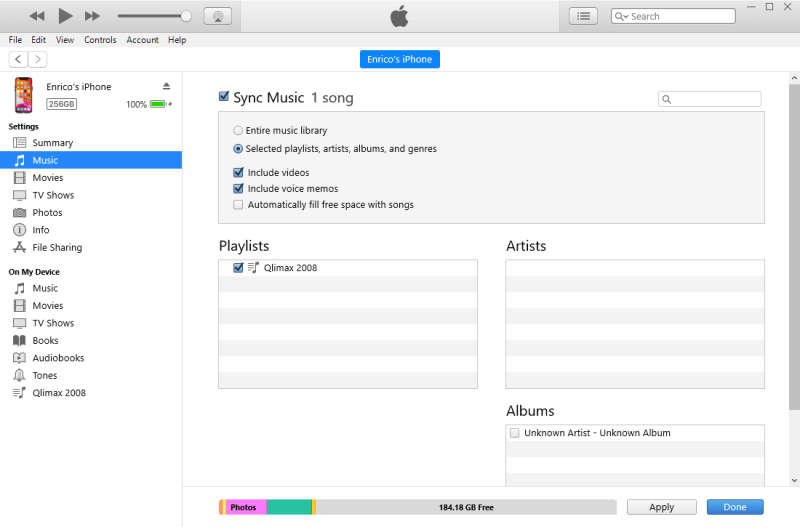Click the 184.18 GB Free label
800x527 pixels.
466,508
